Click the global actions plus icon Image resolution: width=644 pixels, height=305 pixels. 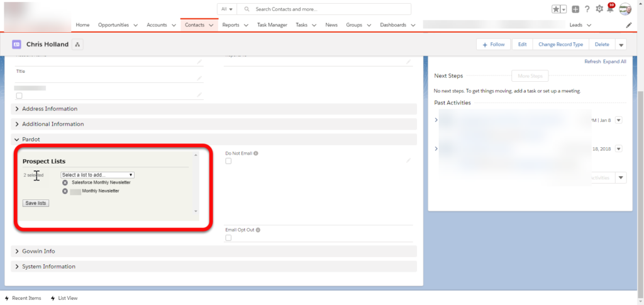click(575, 9)
